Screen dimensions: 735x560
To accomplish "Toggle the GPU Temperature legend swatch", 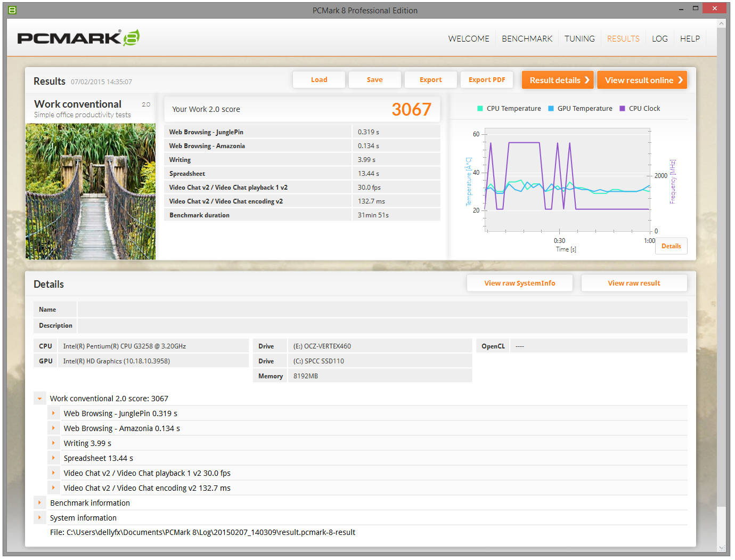I will pos(551,109).
